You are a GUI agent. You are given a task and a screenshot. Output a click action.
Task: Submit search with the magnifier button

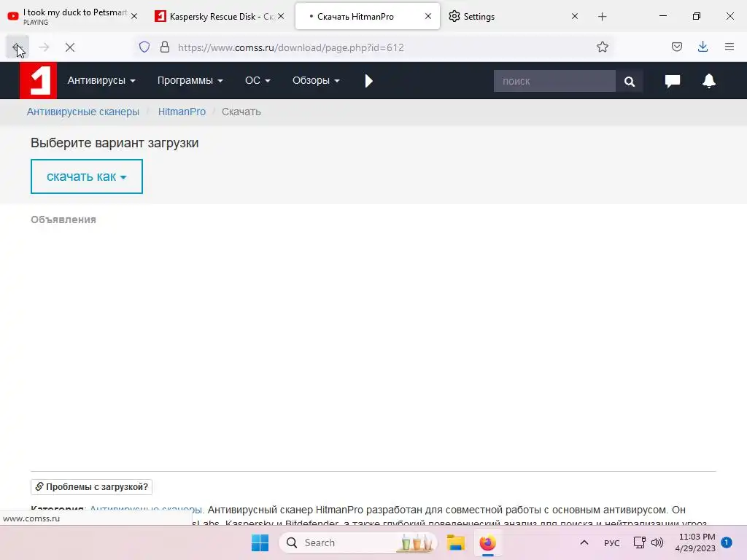(x=630, y=82)
